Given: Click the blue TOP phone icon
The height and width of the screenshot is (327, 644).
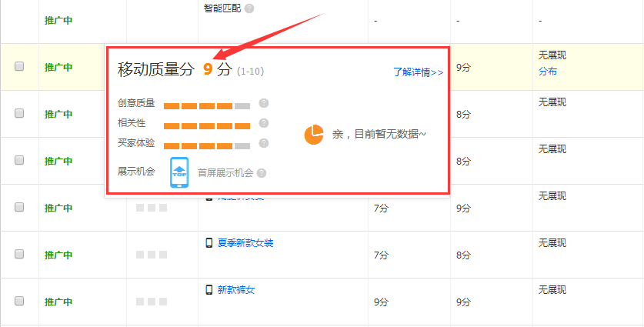Looking at the screenshot, I should 179,172.
